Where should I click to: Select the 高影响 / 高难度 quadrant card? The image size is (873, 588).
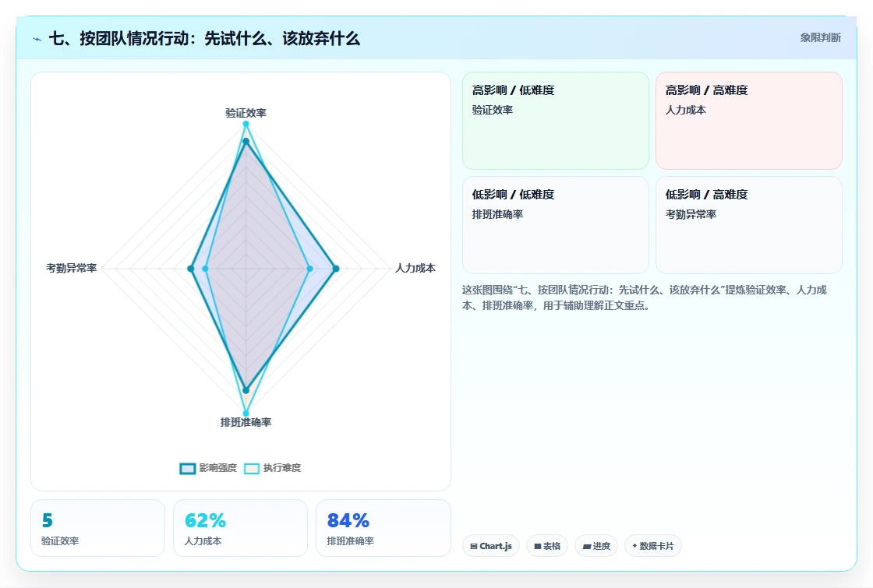coord(749,121)
